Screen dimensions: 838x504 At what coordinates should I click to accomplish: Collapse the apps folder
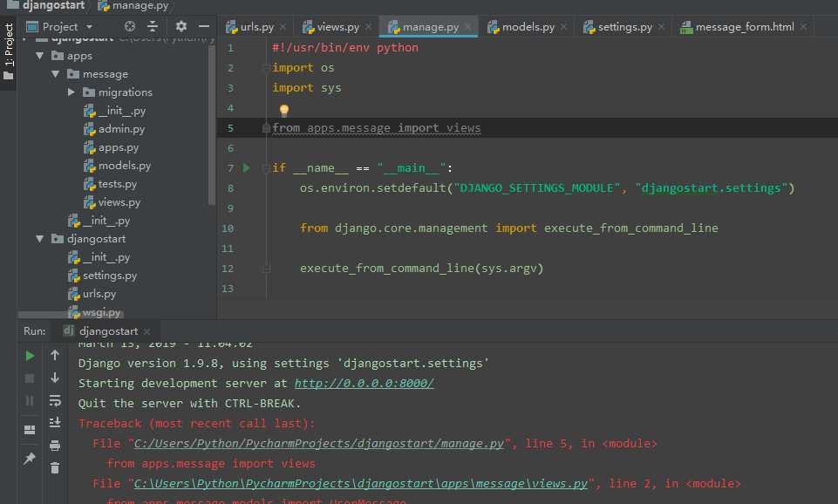point(40,56)
